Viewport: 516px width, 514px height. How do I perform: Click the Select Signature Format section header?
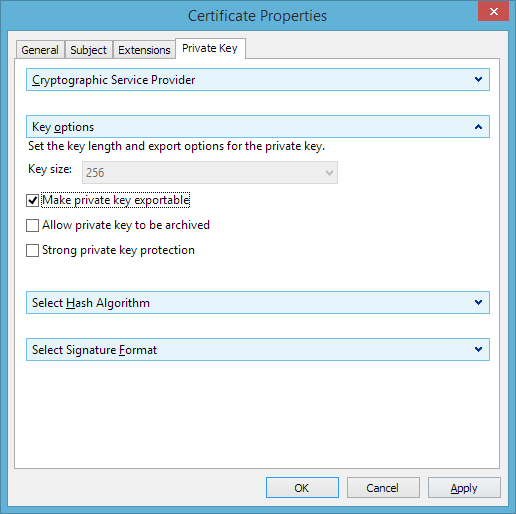point(258,350)
